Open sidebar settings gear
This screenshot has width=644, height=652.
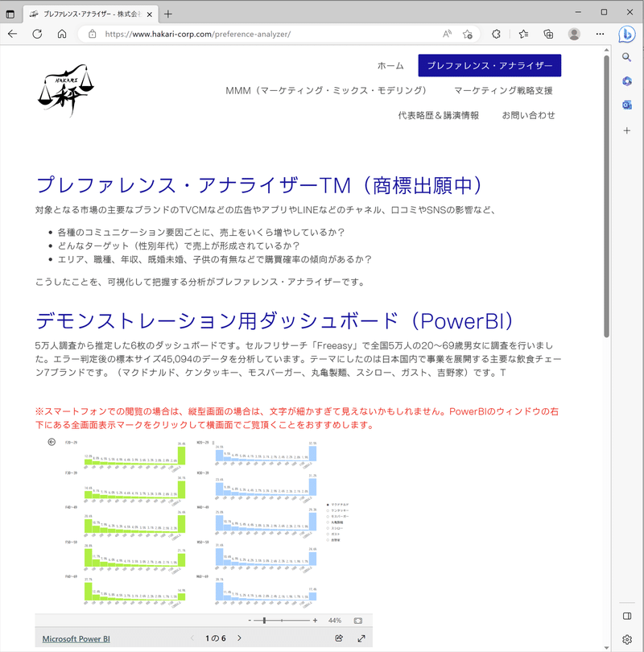click(x=627, y=639)
